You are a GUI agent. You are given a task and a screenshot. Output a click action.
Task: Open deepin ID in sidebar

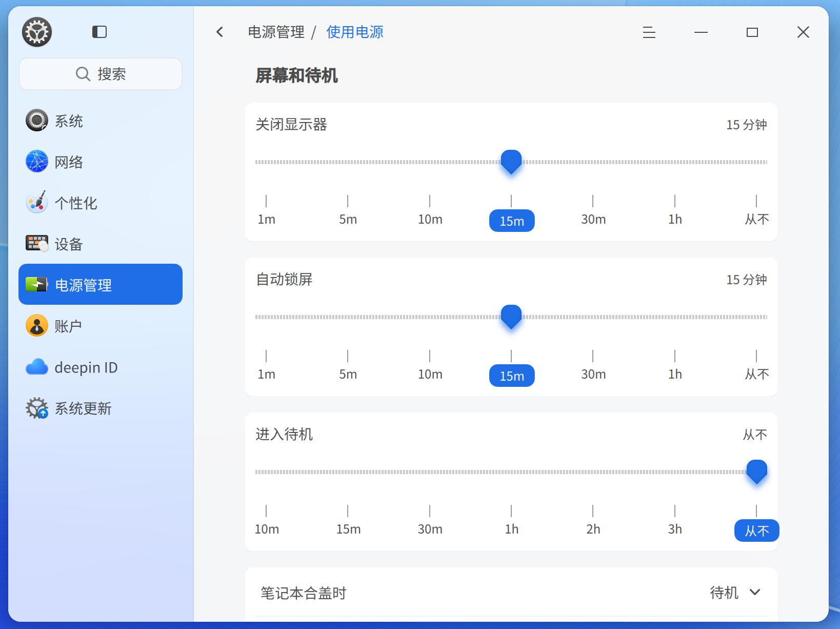coord(101,367)
